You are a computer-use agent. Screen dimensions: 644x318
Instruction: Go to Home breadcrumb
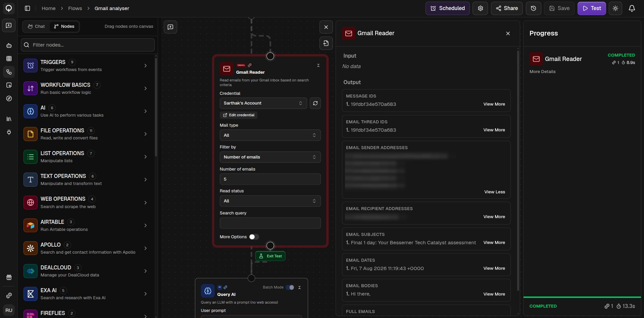pos(49,8)
